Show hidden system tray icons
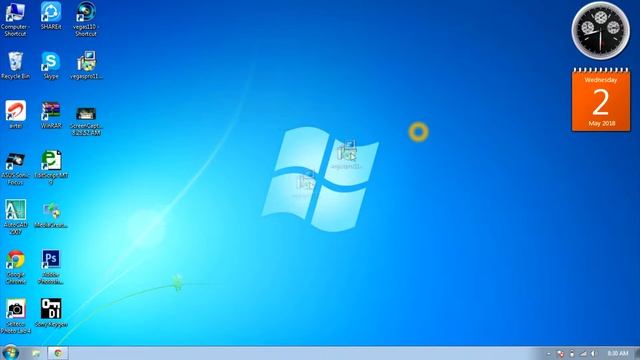Image resolution: width=640 pixels, height=360 pixels. (549, 353)
